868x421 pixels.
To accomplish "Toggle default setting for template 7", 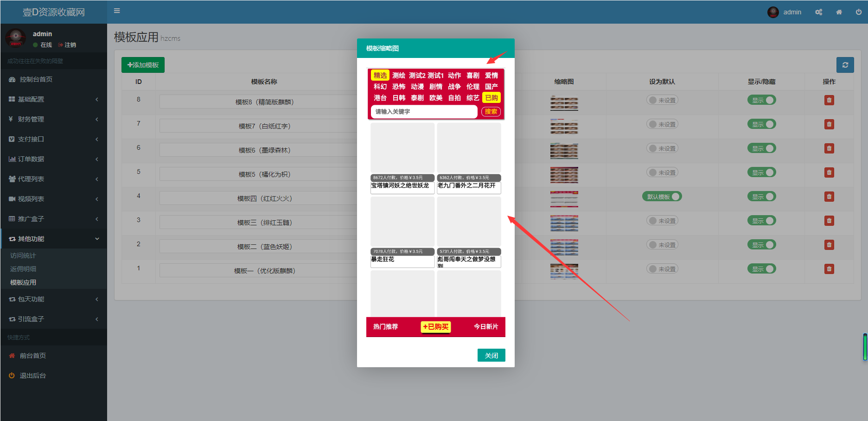I will (x=662, y=124).
